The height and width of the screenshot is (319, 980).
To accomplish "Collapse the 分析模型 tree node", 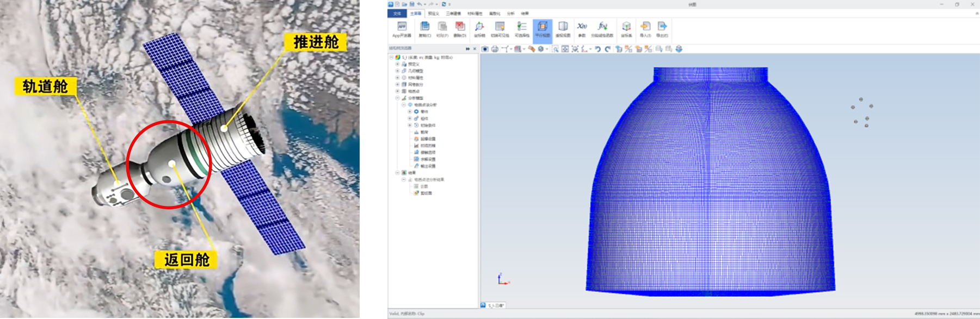I will click(397, 98).
